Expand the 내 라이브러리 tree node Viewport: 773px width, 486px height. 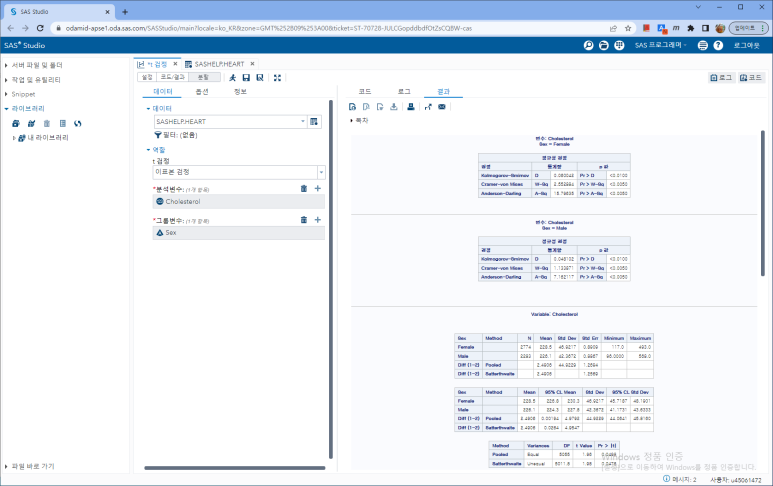tap(14, 138)
